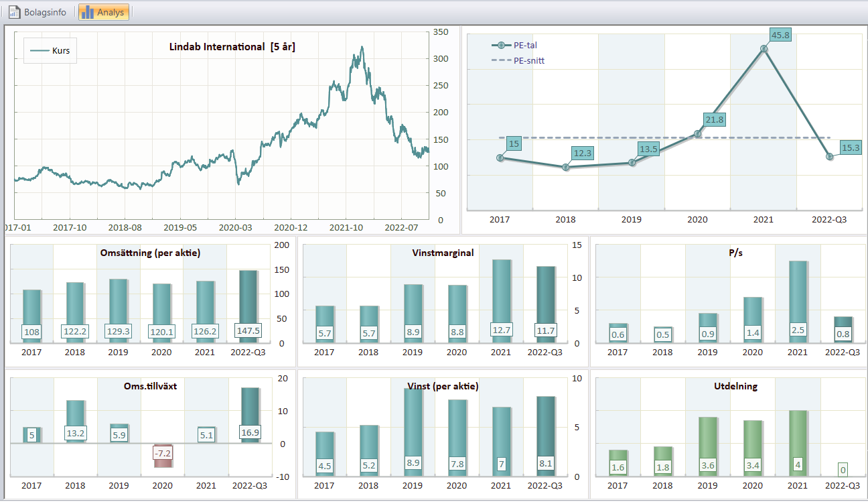This screenshot has width=868, height=502.
Task: Click the 2021-10 date on price chart axis
Action: click(x=348, y=228)
